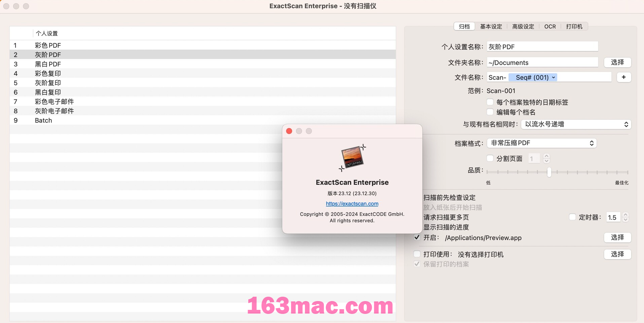Click 选择 next to /Applications/Preview.app
Image resolution: width=644 pixels, height=323 pixels.
(617, 237)
